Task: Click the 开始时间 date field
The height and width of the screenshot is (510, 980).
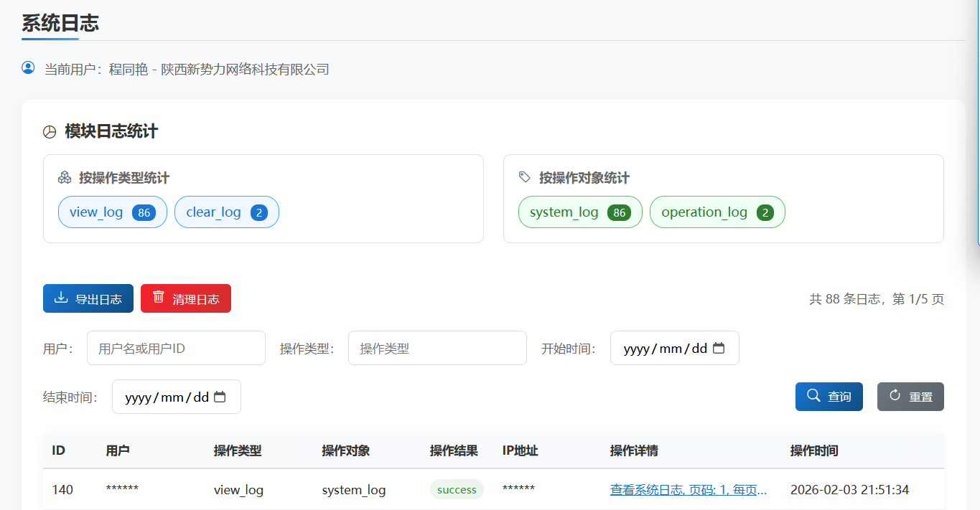Action: (x=664, y=348)
